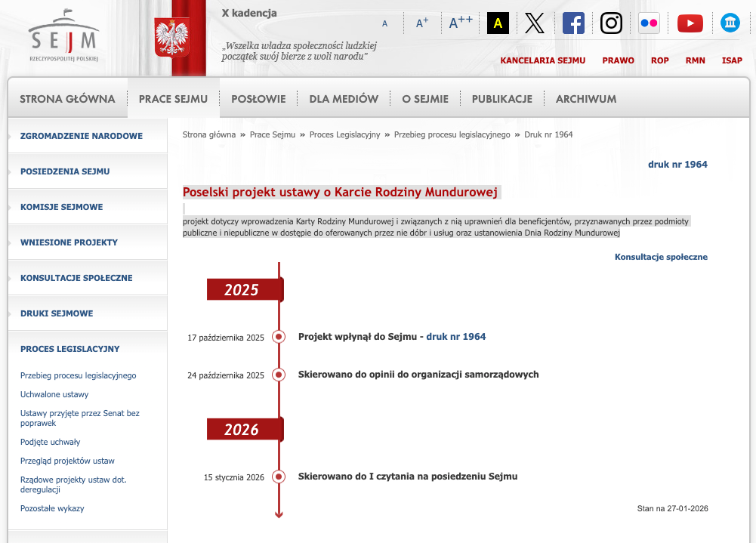Increase font size with A+
Screen dimensions: 756x543
point(422,23)
